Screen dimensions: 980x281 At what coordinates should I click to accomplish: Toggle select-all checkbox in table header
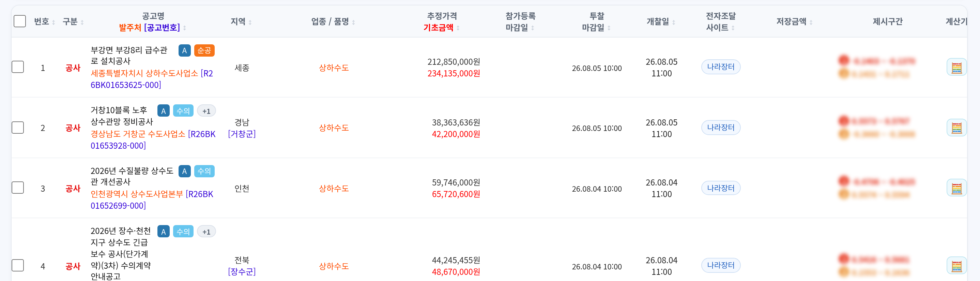20,21
